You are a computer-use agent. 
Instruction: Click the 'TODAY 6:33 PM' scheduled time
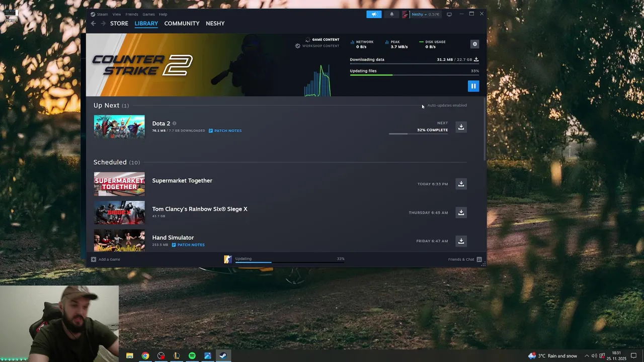[433, 184]
